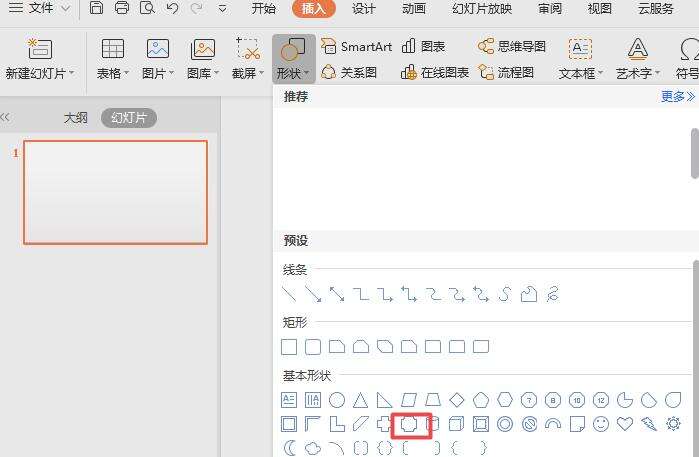The width and height of the screenshot is (699, 457).
Task: Switch to the 幻灯片放映 tab
Action: (482, 8)
